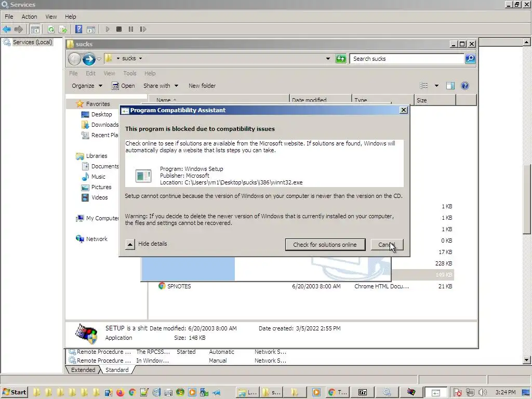Open the Help icon in Services toolbar
The width and height of the screenshot is (532, 399).
point(79,29)
